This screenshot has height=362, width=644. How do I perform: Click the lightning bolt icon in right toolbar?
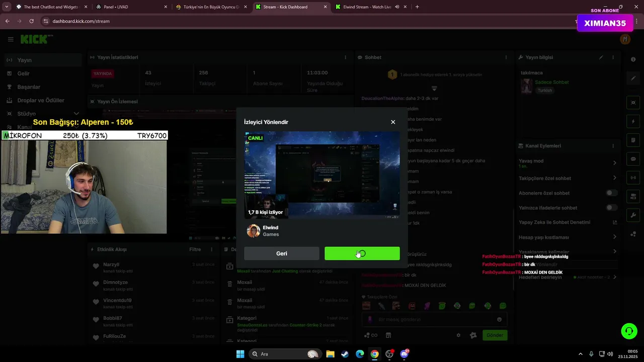(633, 121)
